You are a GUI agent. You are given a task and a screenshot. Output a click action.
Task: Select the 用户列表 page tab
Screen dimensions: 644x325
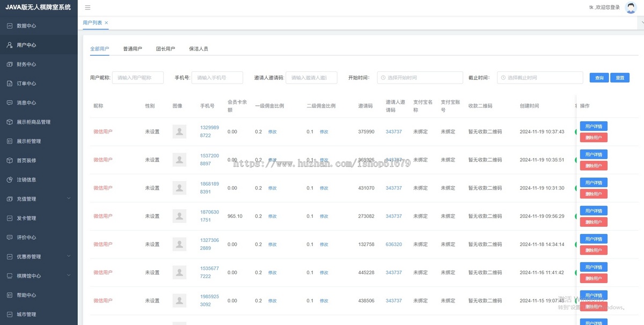(x=92, y=23)
